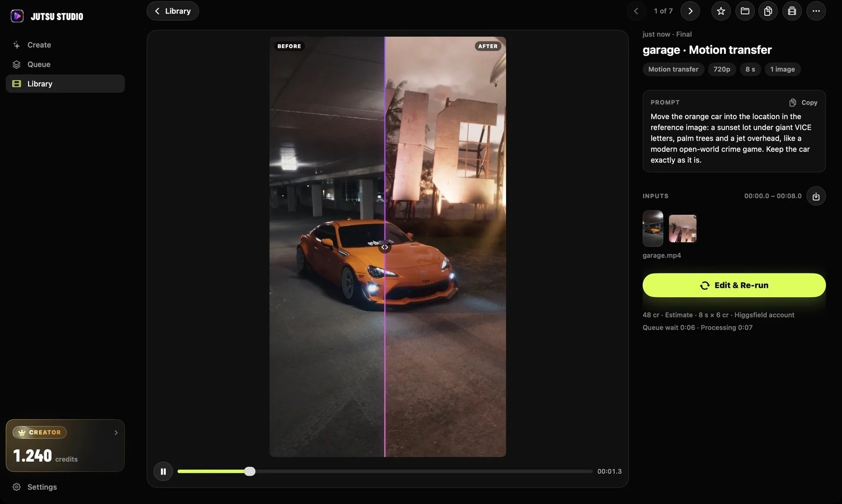Click the Queue wait 0:06 status text
Screen dimensions: 842x504
(x=669, y=328)
